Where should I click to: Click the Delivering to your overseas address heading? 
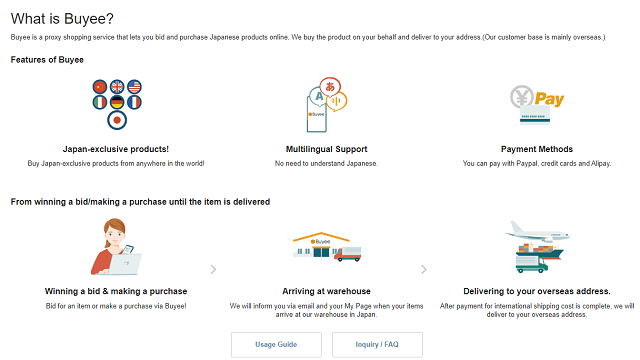537,291
